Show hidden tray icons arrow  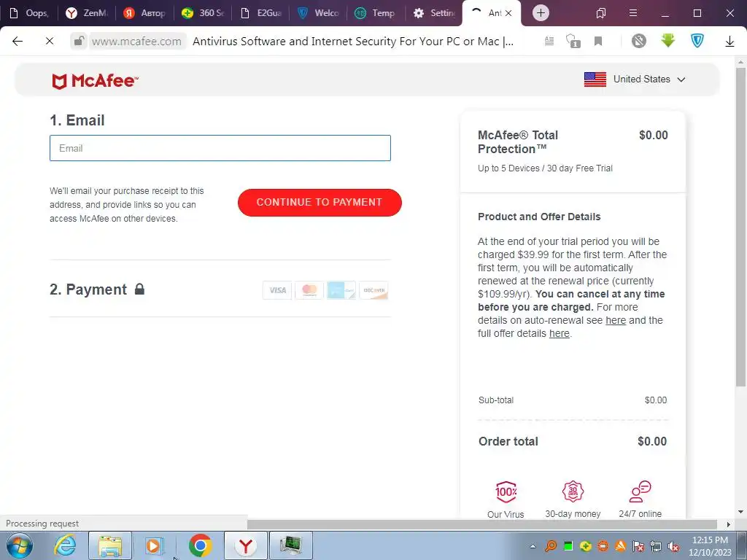pos(533,547)
